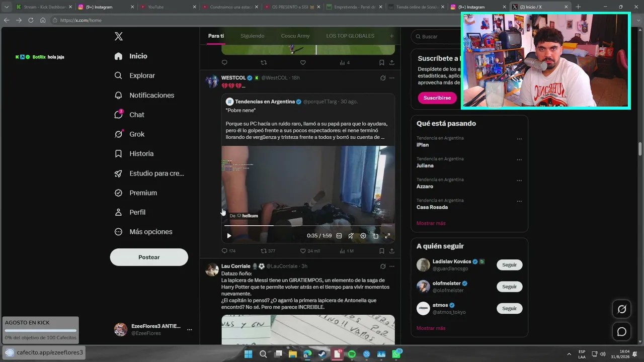644x362 pixels.
Task: Click Mostrar más under trends
Action: (431, 223)
